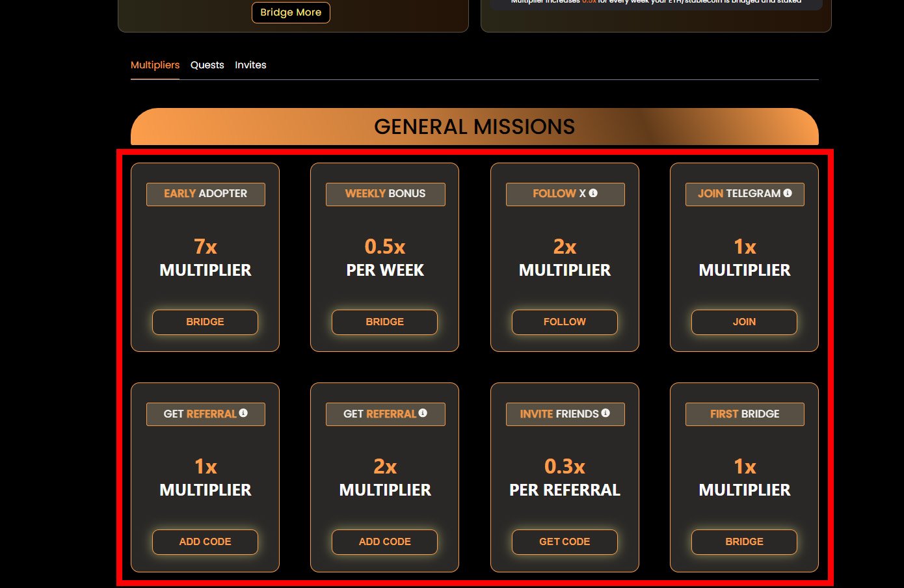
Task: Click the Early Adopter title label
Action: pos(206,194)
